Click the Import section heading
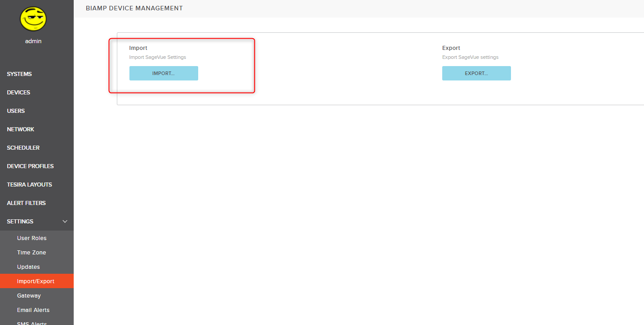This screenshot has height=325, width=644. [x=138, y=48]
